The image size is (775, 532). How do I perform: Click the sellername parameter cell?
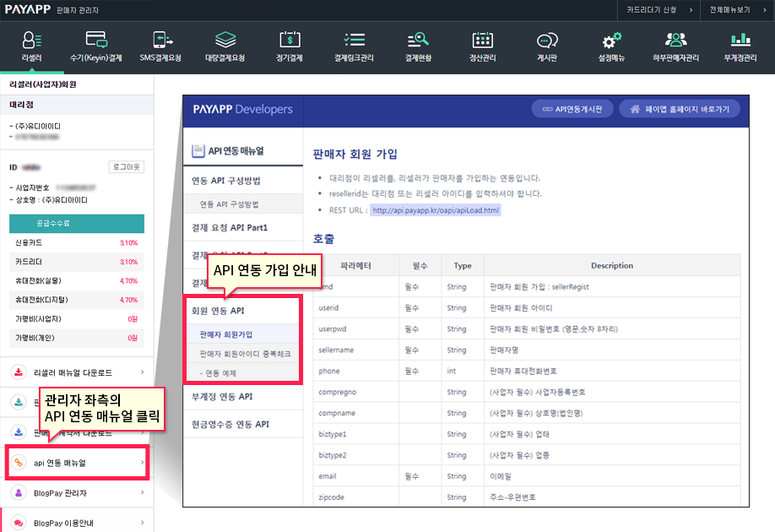[356, 350]
